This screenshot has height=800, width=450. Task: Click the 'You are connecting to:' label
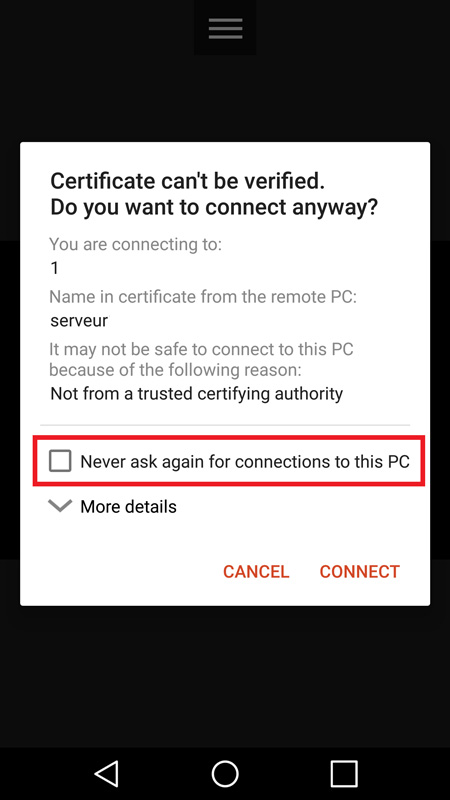(136, 244)
